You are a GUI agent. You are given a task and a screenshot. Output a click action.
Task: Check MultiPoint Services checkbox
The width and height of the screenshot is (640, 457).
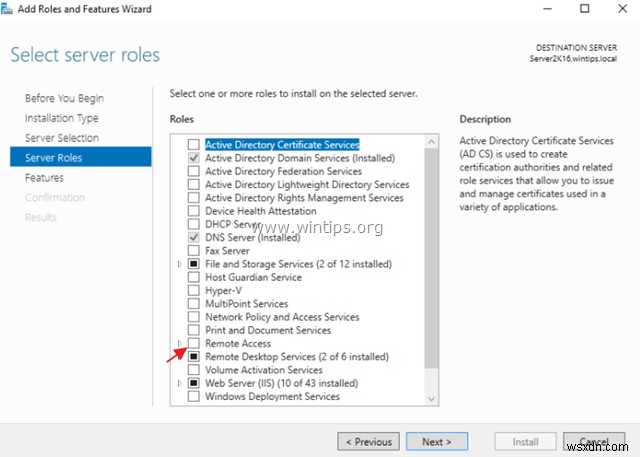pyautogui.click(x=193, y=304)
